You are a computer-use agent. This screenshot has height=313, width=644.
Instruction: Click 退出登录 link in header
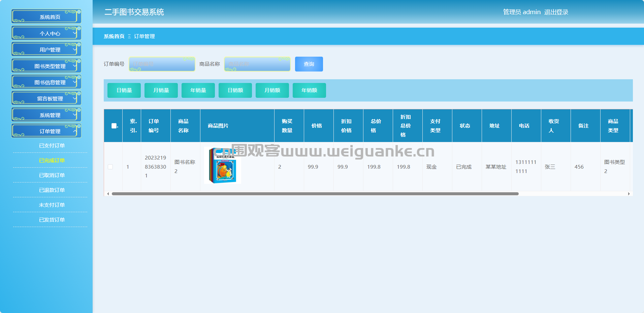(556, 12)
